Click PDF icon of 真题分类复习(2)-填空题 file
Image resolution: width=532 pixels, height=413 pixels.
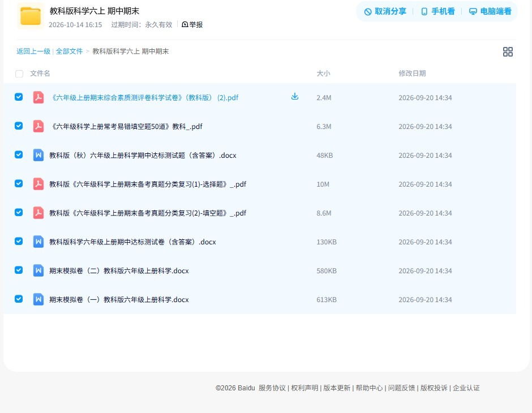(x=38, y=213)
